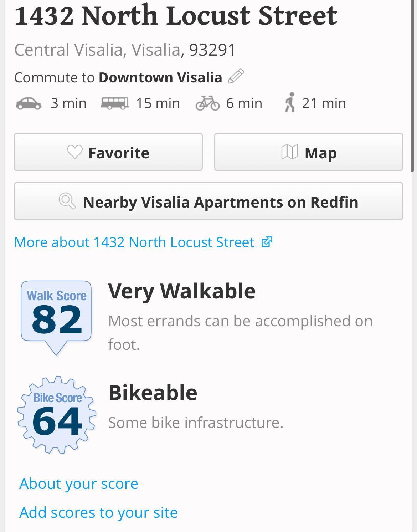
Task: Click the Downtown Visalia commute destination
Action: (160, 77)
